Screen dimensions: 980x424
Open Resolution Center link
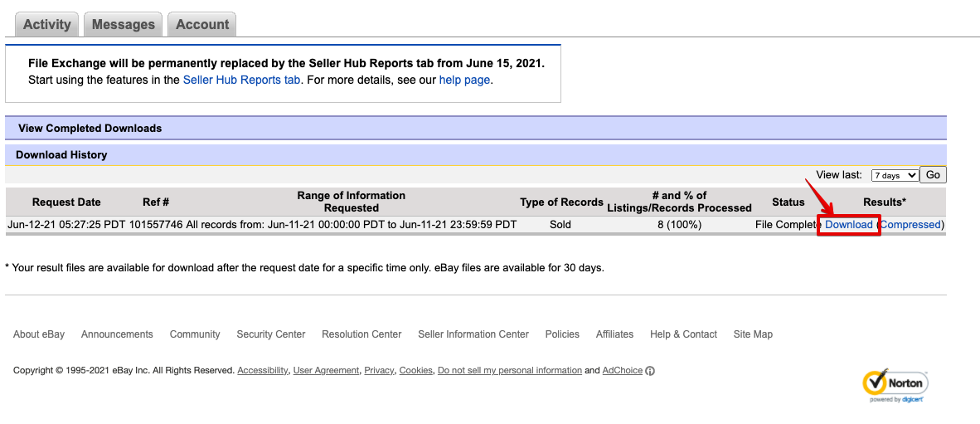(x=361, y=334)
